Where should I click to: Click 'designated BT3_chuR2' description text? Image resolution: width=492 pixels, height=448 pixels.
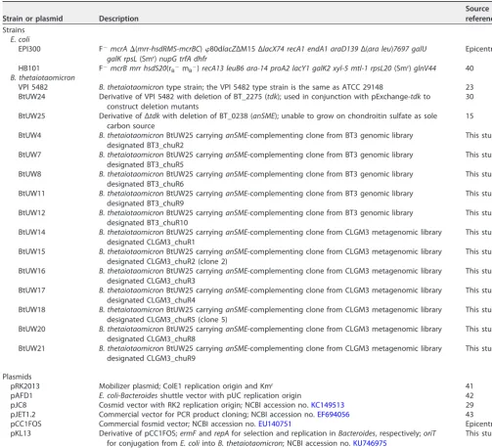(145, 145)
